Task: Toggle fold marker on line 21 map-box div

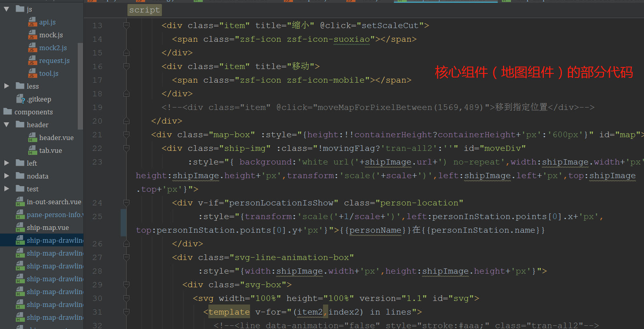Action: pyautogui.click(x=126, y=135)
